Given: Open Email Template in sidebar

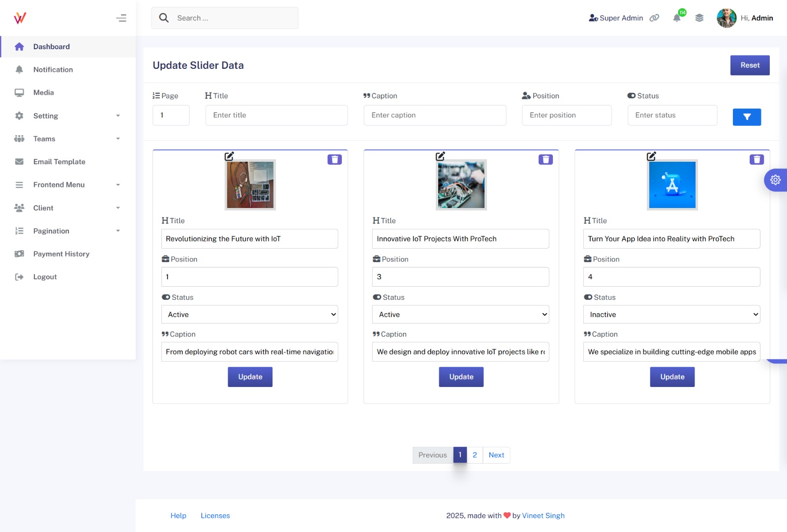Looking at the screenshot, I should coord(59,162).
